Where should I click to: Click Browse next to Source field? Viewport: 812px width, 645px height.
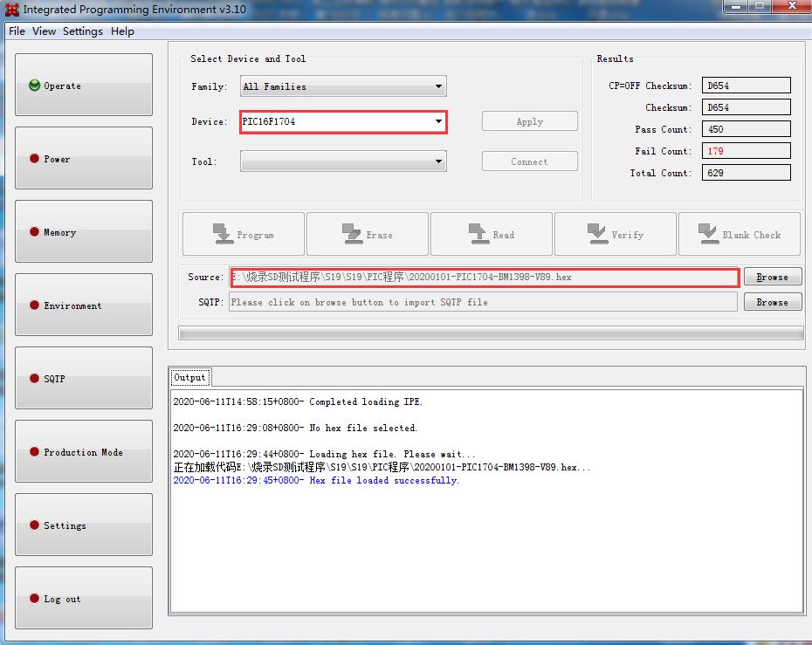(772, 277)
